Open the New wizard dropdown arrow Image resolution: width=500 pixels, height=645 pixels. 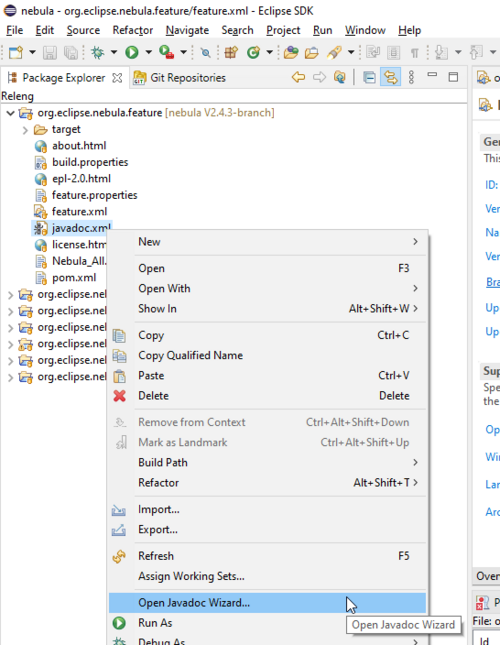point(32,53)
